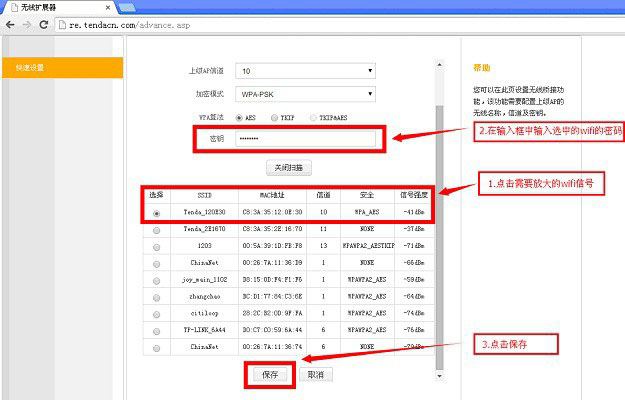625x400 pixels.
Task: Select the Tenda_2E1670 network radio button
Action: pyautogui.click(x=156, y=230)
